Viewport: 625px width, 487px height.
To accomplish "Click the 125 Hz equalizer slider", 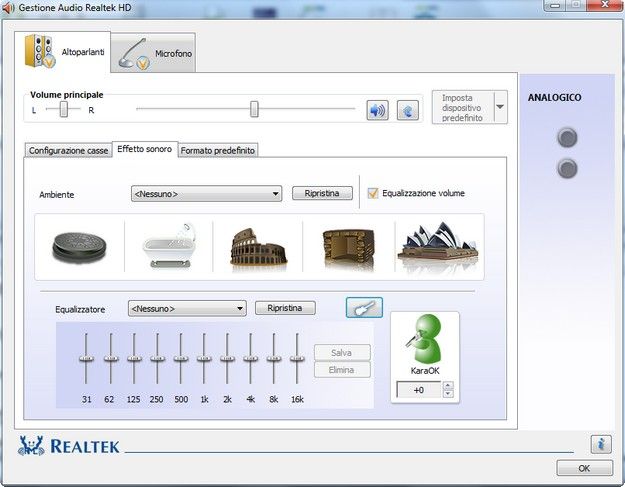I will tap(134, 359).
